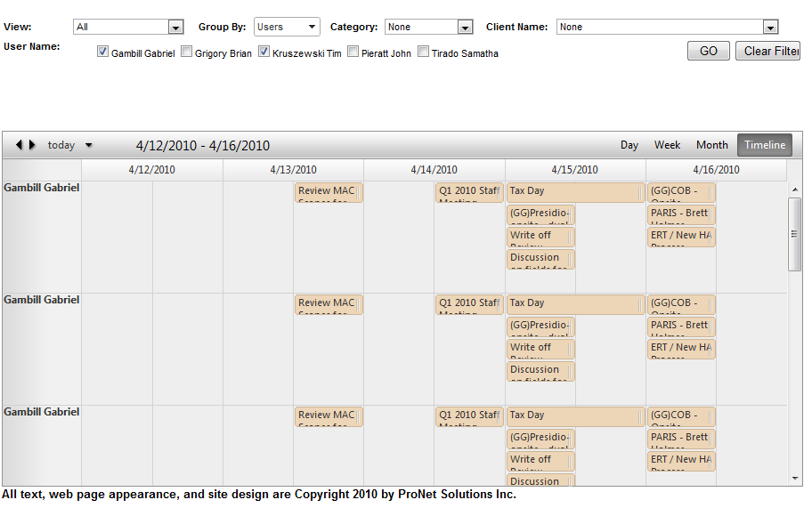Check the Grigory Brian user checkbox

coord(186,52)
